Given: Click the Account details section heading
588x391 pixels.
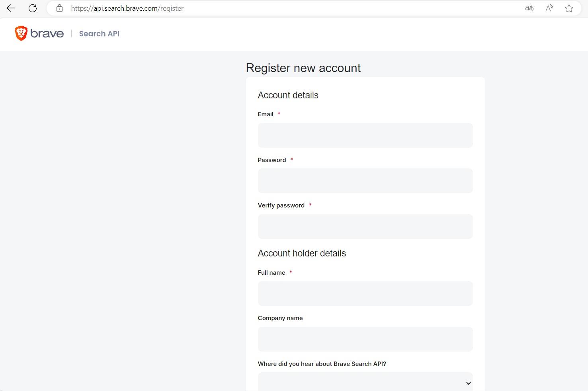Looking at the screenshot, I should 288,95.
